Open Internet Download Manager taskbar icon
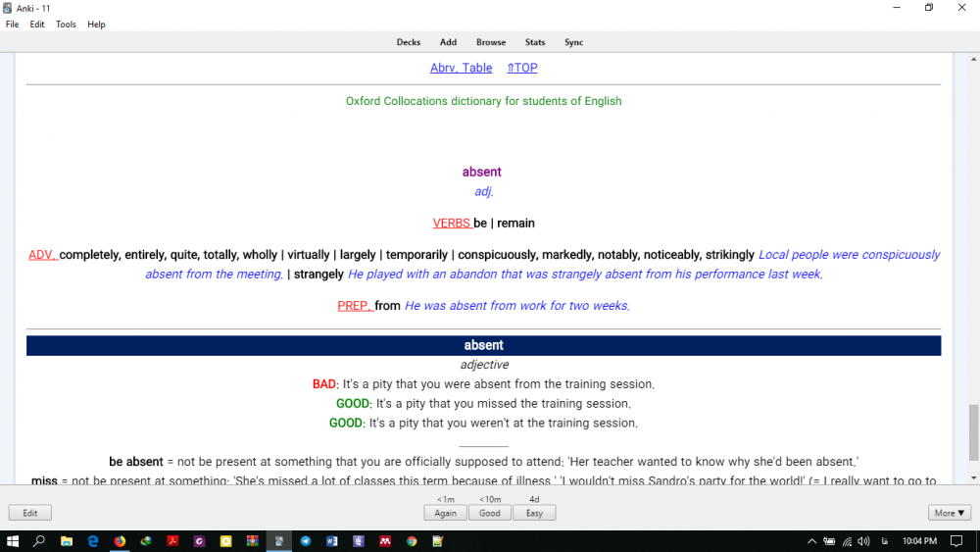Image resolution: width=980 pixels, height=552 pixels. [x=146, y=541]
